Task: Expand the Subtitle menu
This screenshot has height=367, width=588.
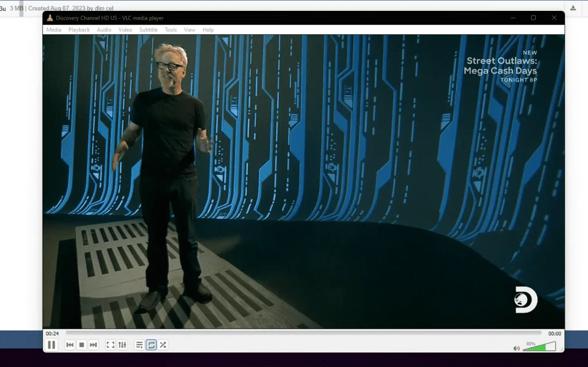Action: point(148,29)
